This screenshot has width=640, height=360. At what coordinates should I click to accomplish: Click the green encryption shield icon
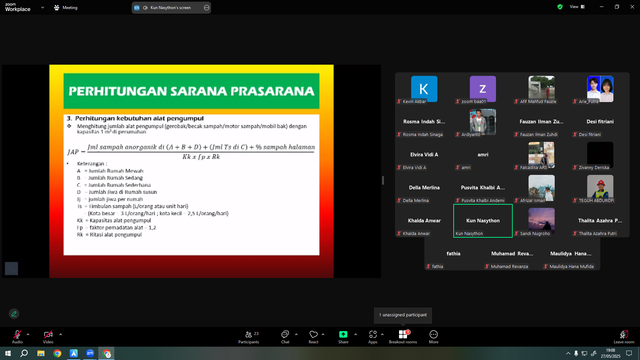[560, 7]
